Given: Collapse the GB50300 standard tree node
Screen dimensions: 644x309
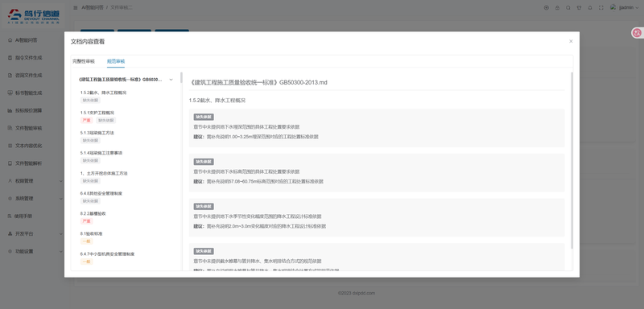Looking at the screenshot, I should [171, 80].
